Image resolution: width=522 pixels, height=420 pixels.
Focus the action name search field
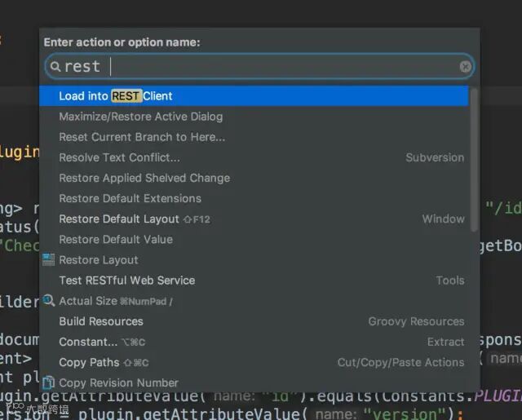point(259,66)
